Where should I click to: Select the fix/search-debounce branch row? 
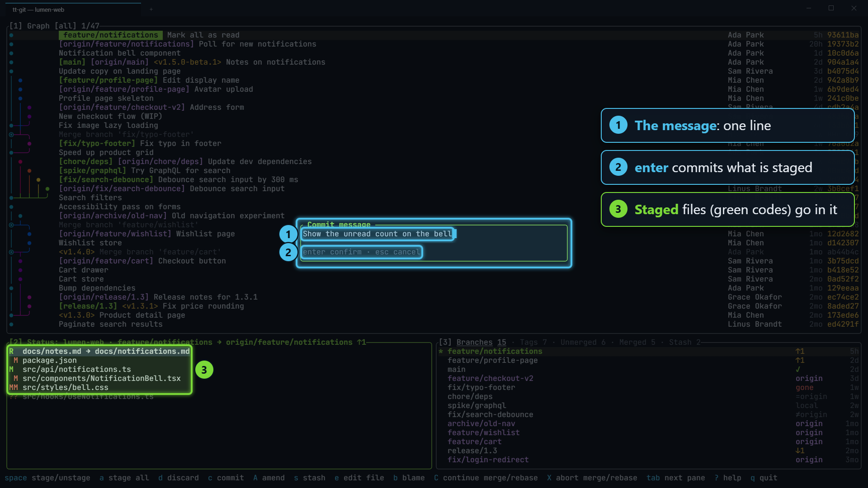point(649,414)
